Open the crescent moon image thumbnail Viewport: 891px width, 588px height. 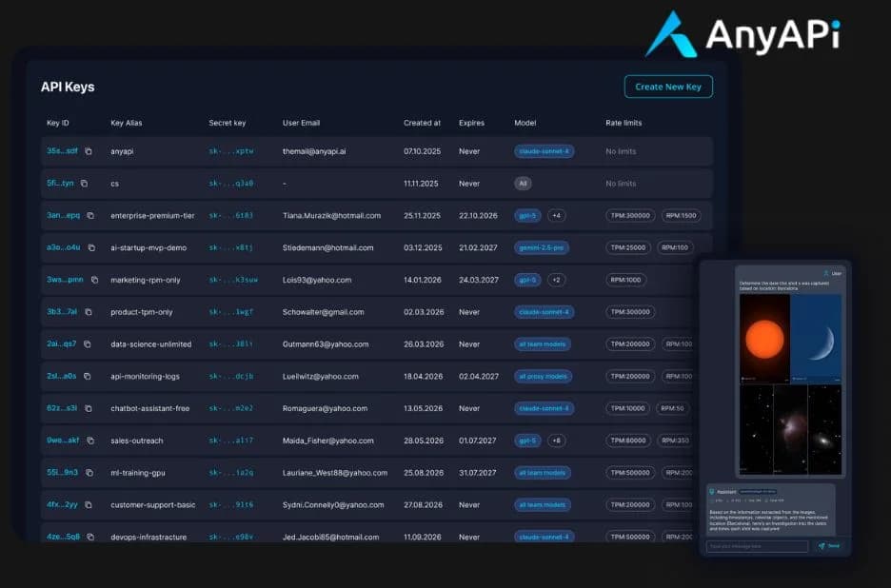coord(816,339)
